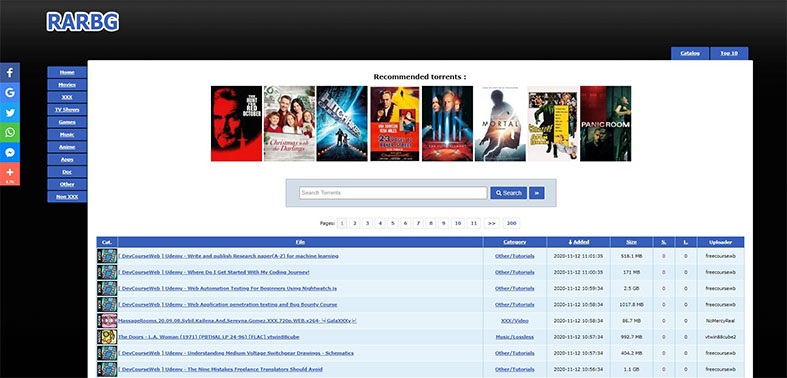Share page via Facebook sidebar icon

point(10,73)
